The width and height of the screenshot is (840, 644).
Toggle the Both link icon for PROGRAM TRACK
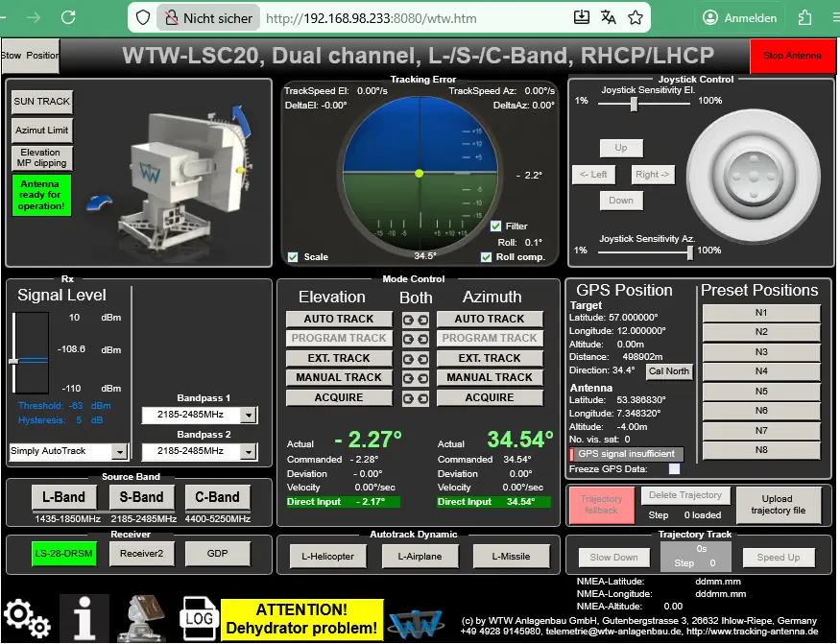pos(415,339)
